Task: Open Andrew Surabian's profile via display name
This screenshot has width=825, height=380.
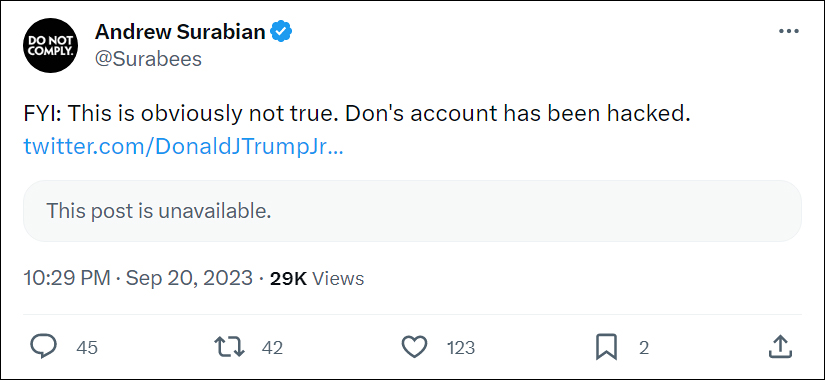Action: click(180, 32)
